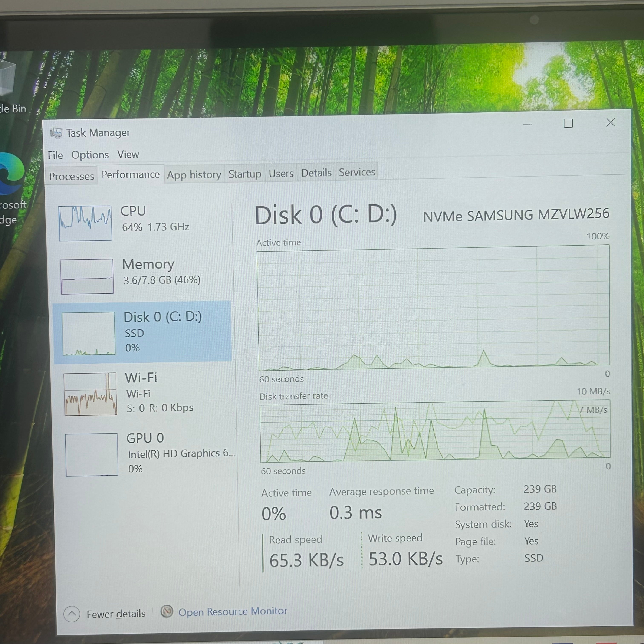Select the Disk 0 (C: D:) SSD entry
644x644 pixels.
(x=142, y=332)
